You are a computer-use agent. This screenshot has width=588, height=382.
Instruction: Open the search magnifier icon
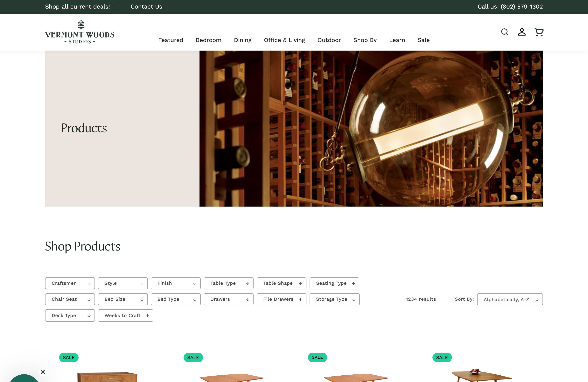[505, 32]
